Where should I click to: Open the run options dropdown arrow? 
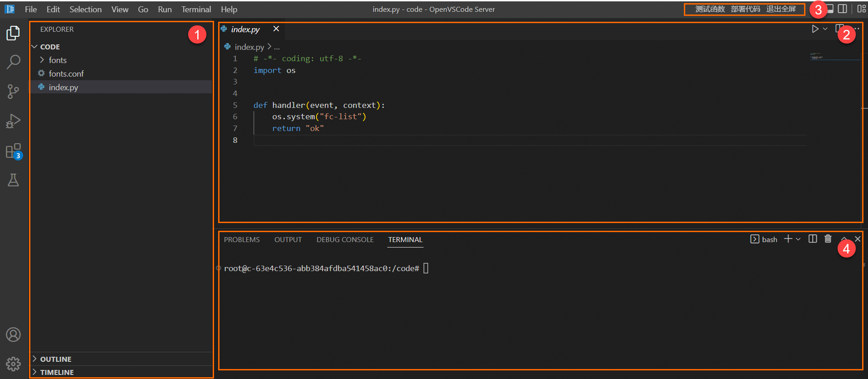825,29
